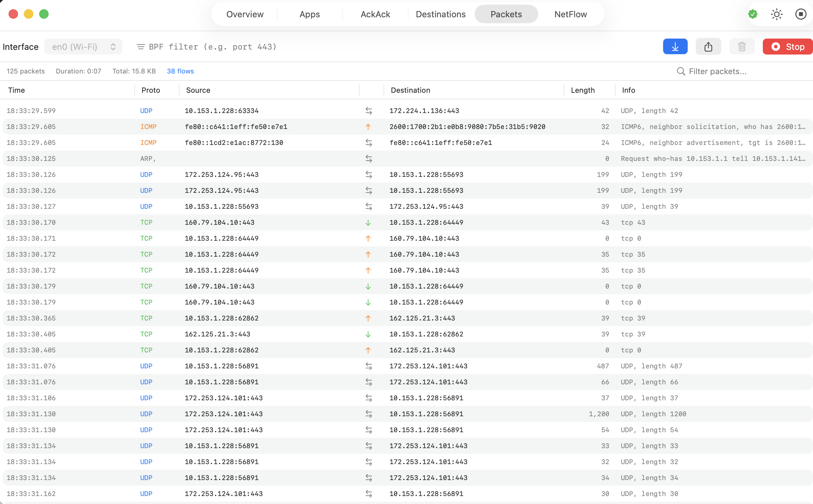Click destination 172.224.1.136:443
The height and width of the screenshot is (504, 813).
[x=424, y=111]
